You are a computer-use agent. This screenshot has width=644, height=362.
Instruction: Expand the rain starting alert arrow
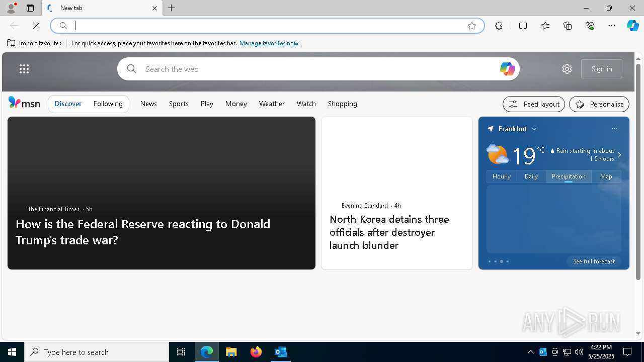point(619,155)
